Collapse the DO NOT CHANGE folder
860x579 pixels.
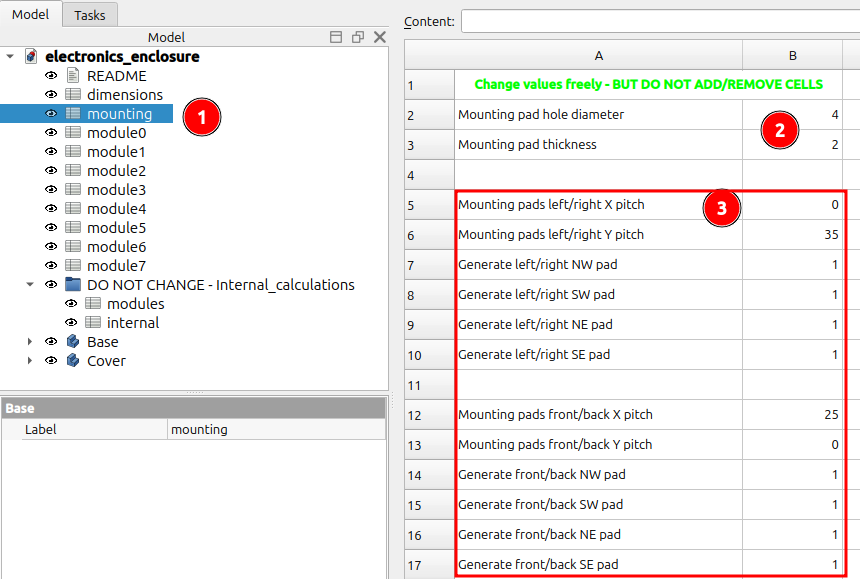(x=30, y=284)
